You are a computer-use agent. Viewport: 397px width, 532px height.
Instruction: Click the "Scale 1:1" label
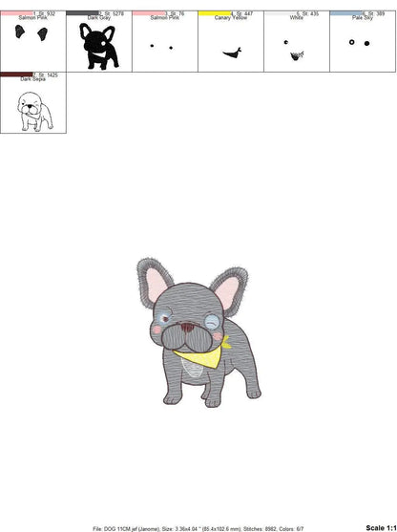tap(381, 527)
